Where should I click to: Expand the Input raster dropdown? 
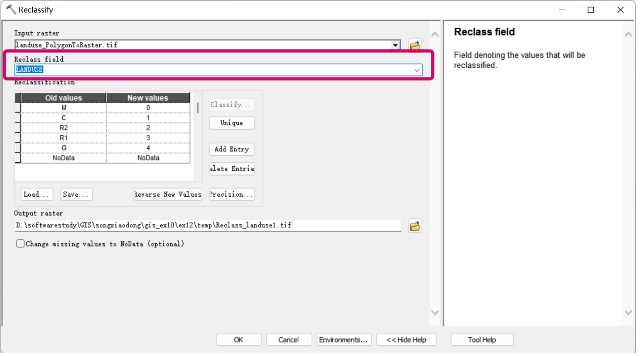tap(395, 44)
